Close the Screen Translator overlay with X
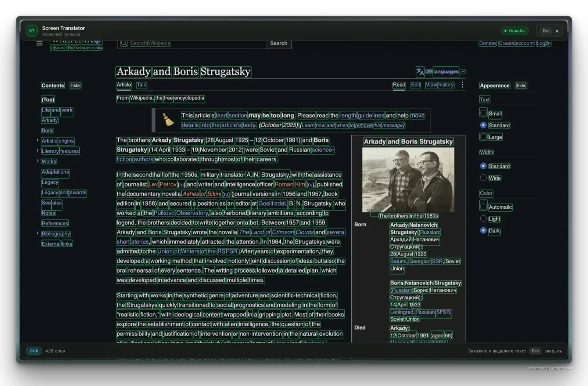Image resolution: width=588 pixels, height=386 pixels. point(557,31)
